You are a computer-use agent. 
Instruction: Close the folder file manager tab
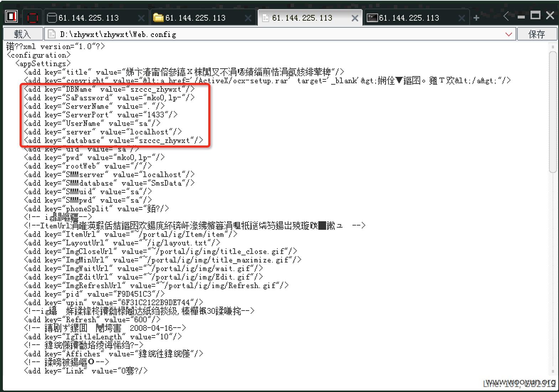[x=248, y=18]
